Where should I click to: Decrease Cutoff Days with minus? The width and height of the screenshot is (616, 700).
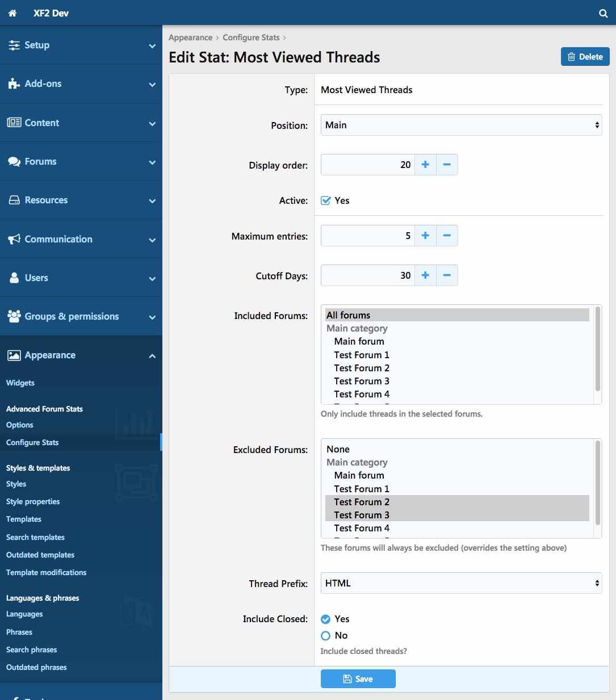pos(447,275)
